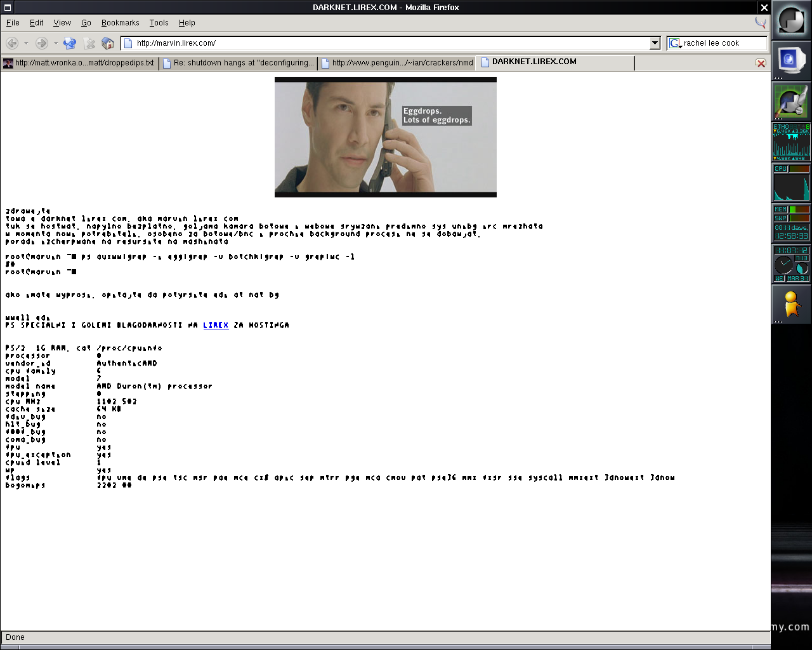Open the Help menu
Viewport: 812px width, 650px height.
[187, 23]
